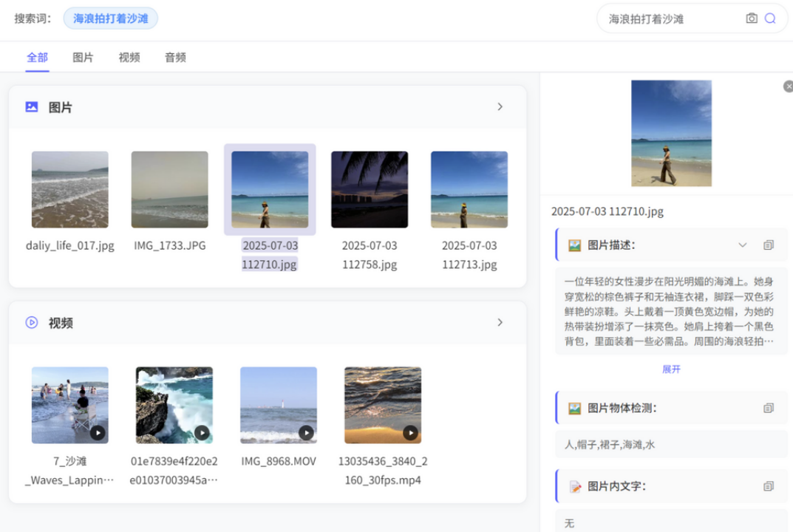Image resolution: width=793 pixels, height=532 pixels.
Task: Play the 13035436 30fps.mp4 video
Action: pyautogui.click(x=410, y=433)
